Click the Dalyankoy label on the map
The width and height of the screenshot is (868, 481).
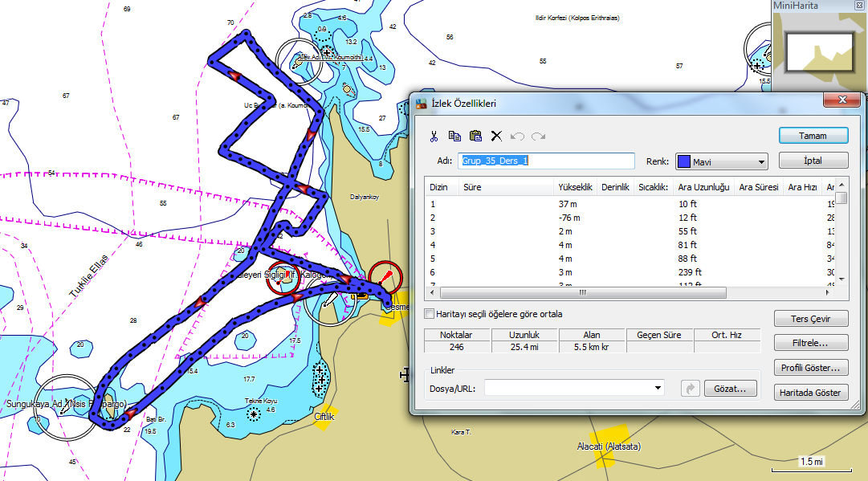(365, 197)
